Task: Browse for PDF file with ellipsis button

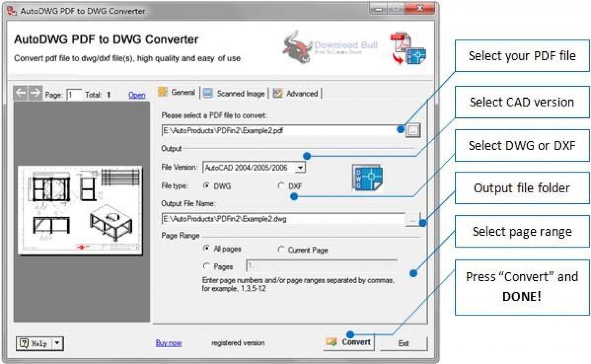Action: pos(413,131)
